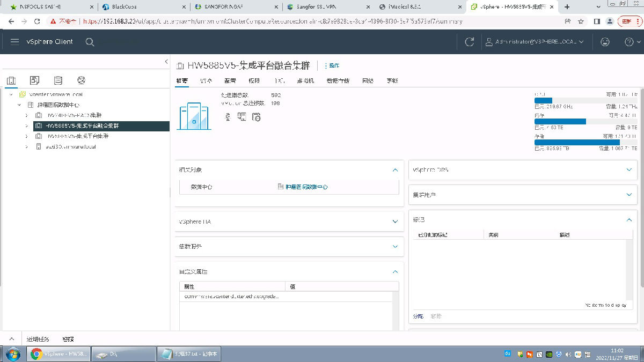This screenshot has width=644, height=362.
Task: Select the esxi30.vmware.local host
Action: coord(70,146)
